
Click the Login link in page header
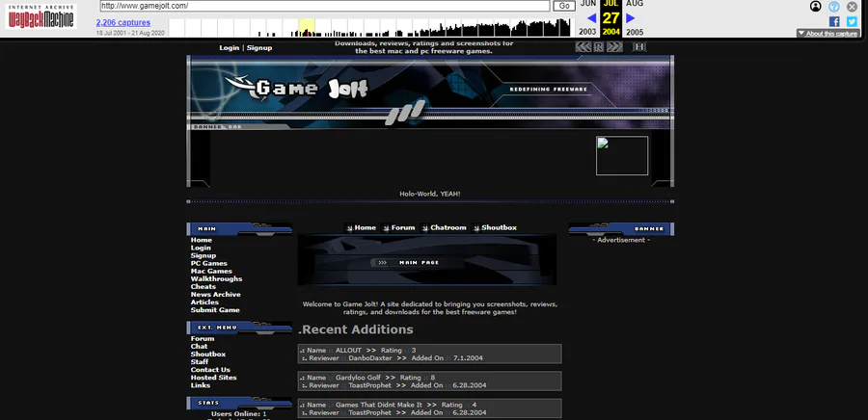tap(230, 47)
